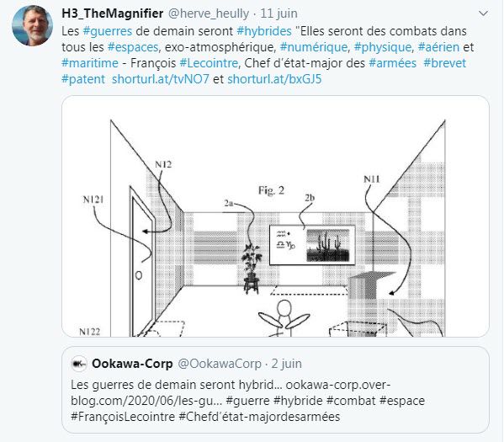Open the #espaces hashtag
504x442 pixels.
(x=133, y=47)
